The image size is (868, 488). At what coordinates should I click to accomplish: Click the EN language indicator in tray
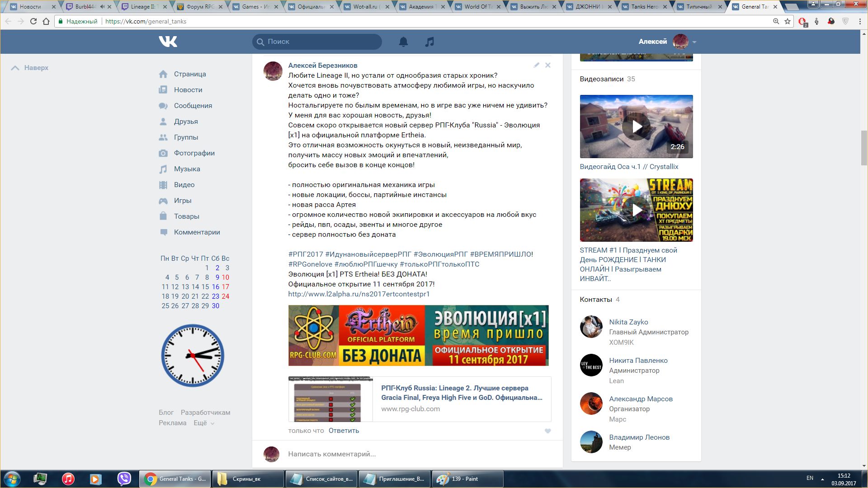pos(810,478)
